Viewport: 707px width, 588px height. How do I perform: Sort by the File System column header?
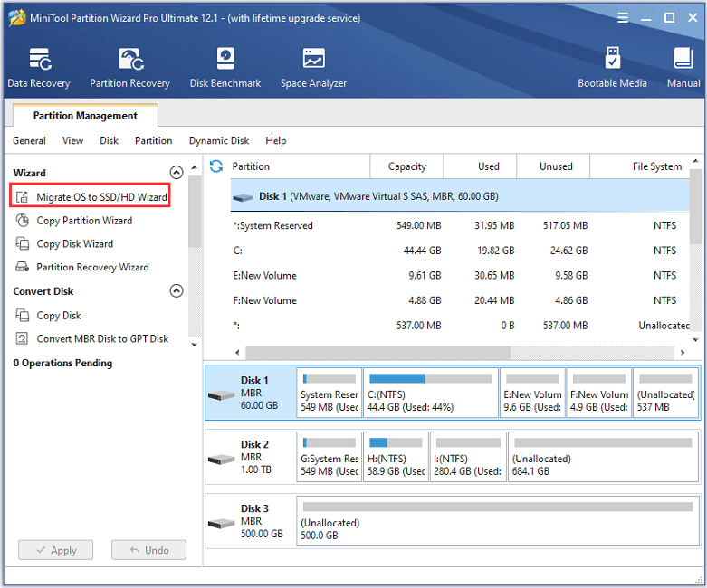point(640,166)
